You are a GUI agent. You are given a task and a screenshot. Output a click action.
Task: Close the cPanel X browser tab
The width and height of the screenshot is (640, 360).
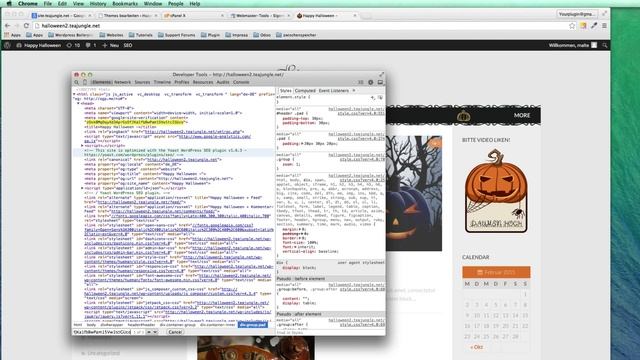pyautogui.click(x=222, y=16)
